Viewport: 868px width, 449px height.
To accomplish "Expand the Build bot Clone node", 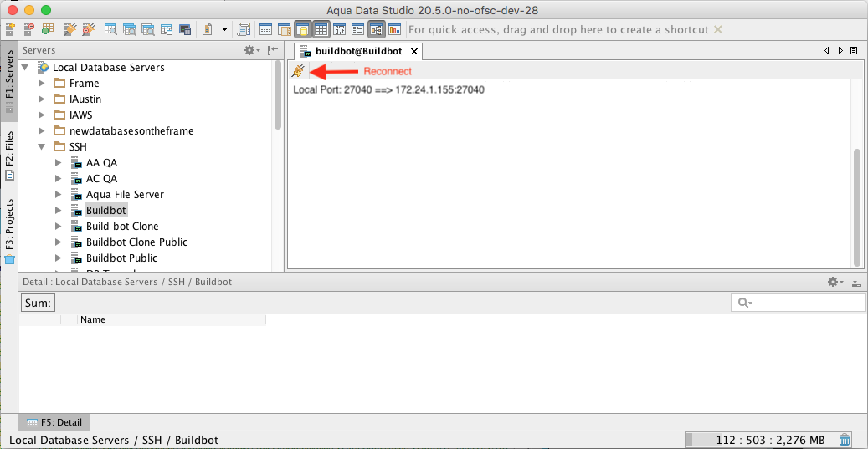I will point(58,226).
